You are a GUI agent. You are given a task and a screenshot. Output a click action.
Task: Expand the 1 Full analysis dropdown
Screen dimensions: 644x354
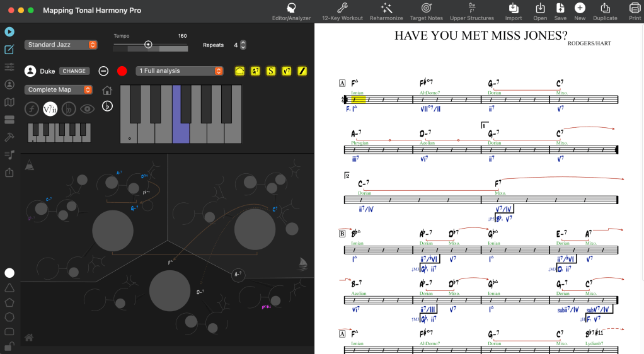pos(180,71)
